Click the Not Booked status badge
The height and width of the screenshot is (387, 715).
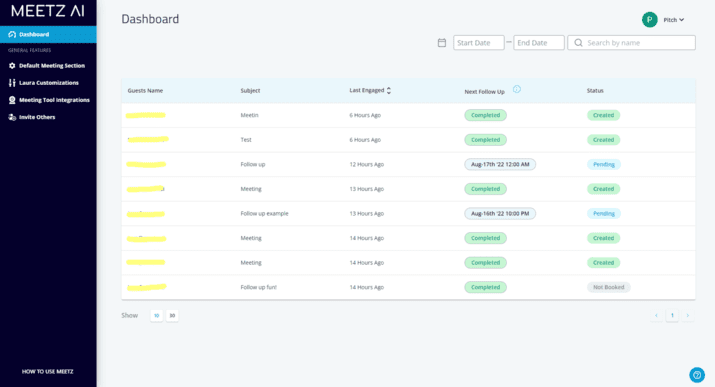(609, 287)
